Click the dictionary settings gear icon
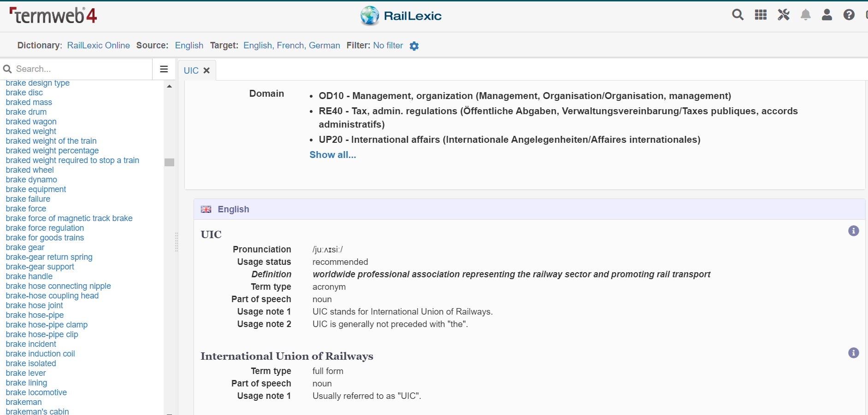868x415 pixels. point(414,46)
